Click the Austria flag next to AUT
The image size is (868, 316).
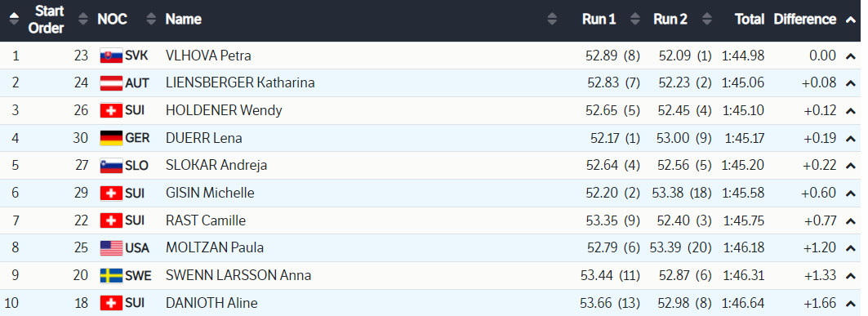click(x=111, y=83)
